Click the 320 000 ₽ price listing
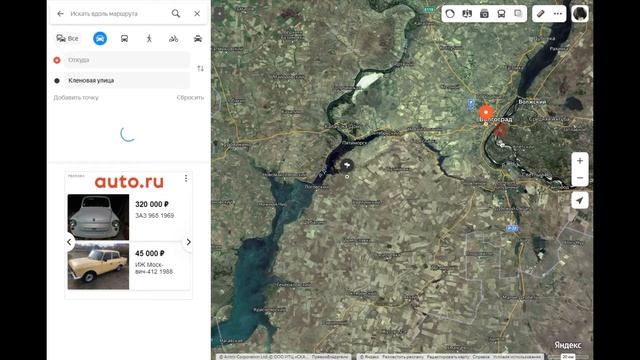 coord(152,204)
